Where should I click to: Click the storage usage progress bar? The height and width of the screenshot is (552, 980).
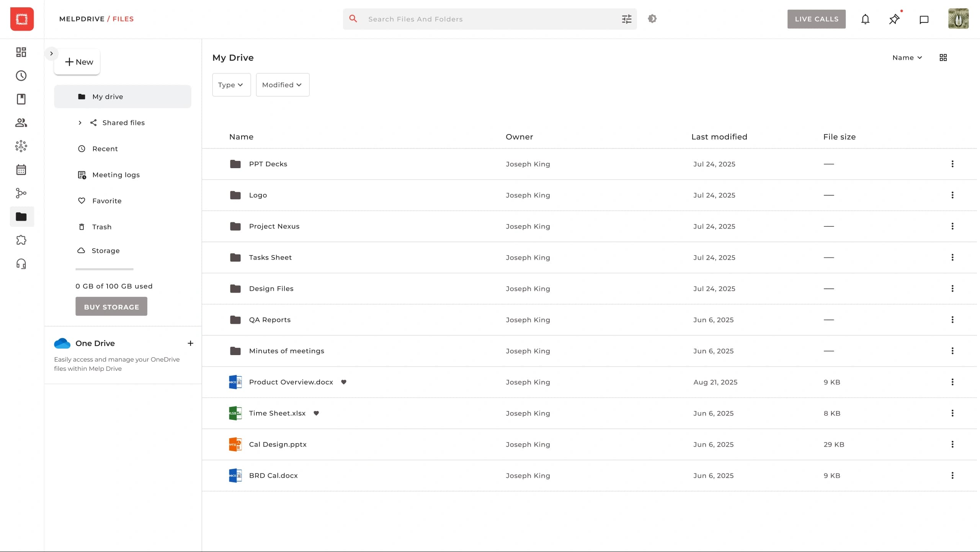pyautogui.click(x=104, y=269)
